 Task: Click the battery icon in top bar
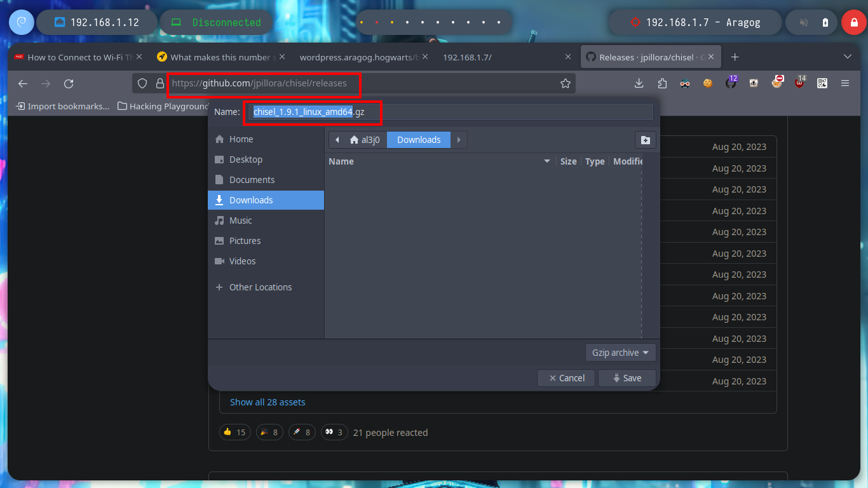pyautogui.click(x=825, y=22)
